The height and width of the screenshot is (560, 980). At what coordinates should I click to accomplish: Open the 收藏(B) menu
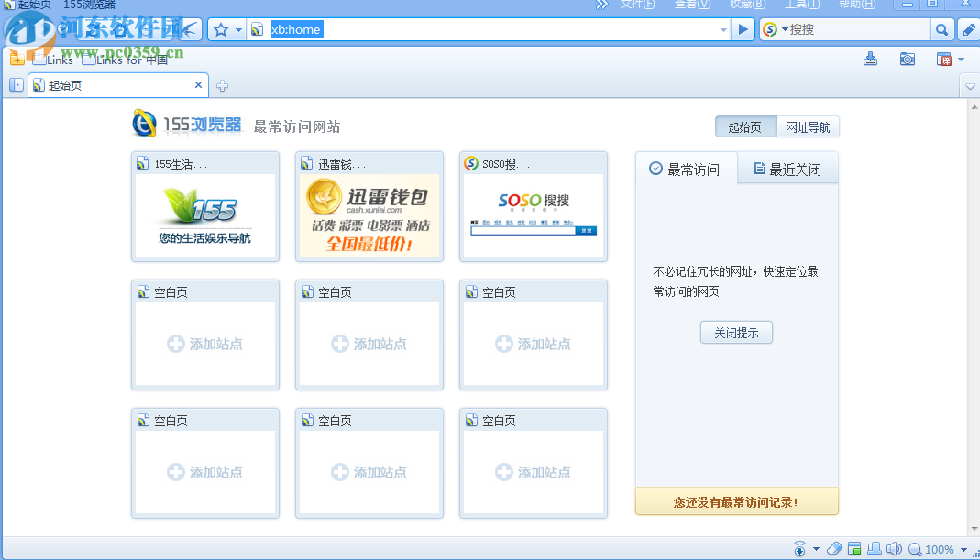coord(747,5)
